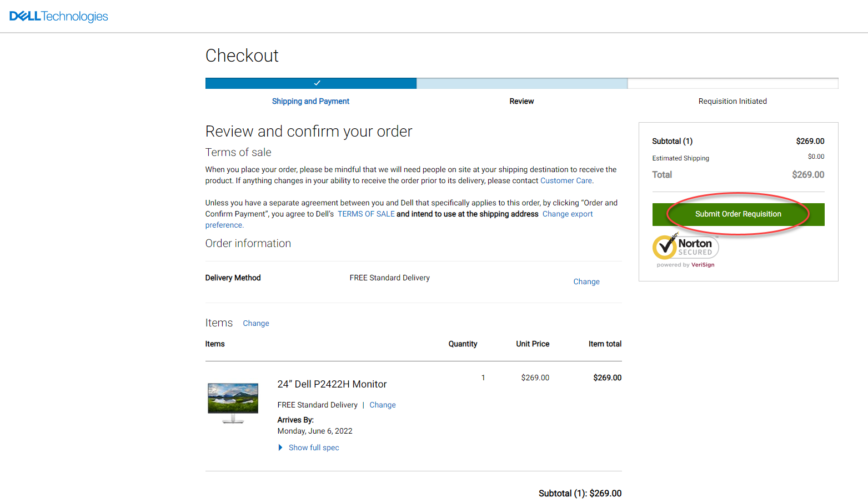The height and width of the screenshot is (503, 868).
Task: Click the Dell P2422H monitor thumbnail
Action: tap(233, 403)
